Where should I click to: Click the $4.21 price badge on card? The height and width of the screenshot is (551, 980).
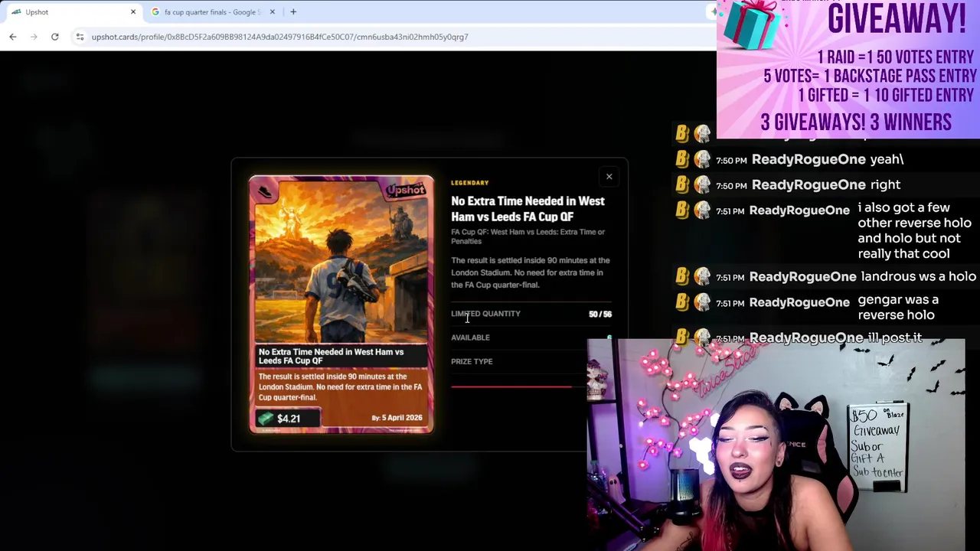click(288, 419)
